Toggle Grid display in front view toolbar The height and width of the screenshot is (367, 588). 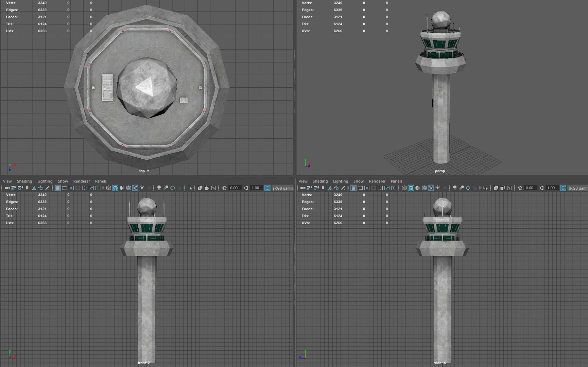click(58, 188)
